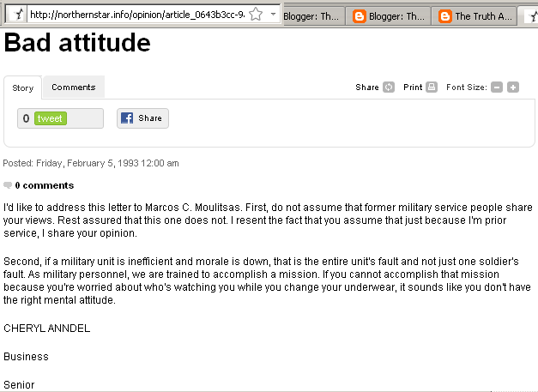Screen dimensions: 538x392
Task: Click the speech bubble comments icon
Action: click(x=8, y=185)
